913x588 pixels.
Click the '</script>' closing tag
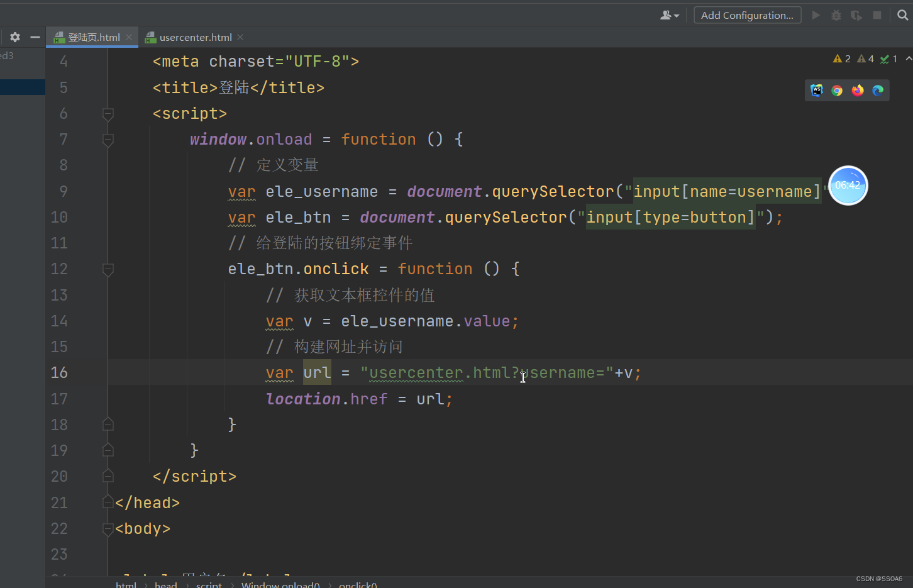coord(195,477)
